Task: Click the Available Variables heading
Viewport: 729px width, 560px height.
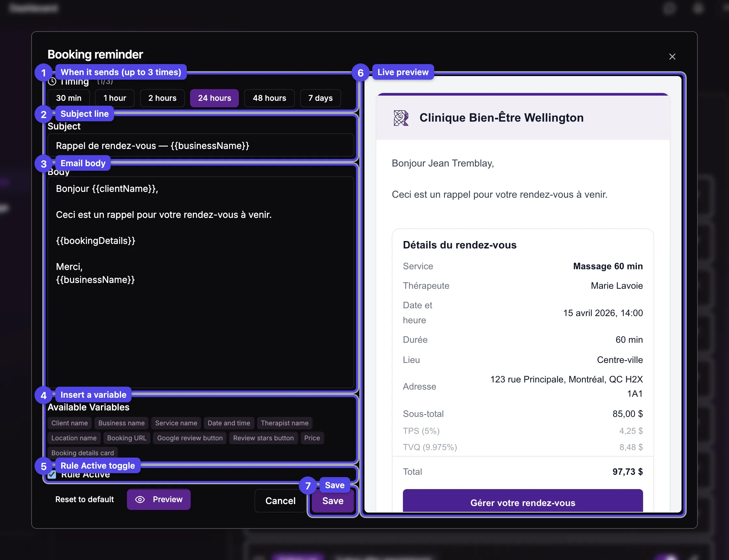Action: (89, 407)
